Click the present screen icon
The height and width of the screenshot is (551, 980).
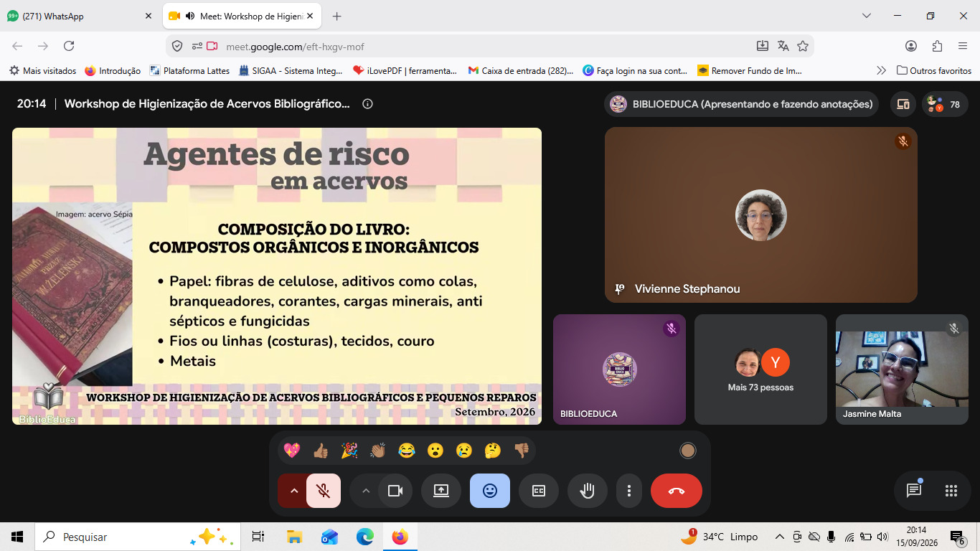(x=441, y=491)
